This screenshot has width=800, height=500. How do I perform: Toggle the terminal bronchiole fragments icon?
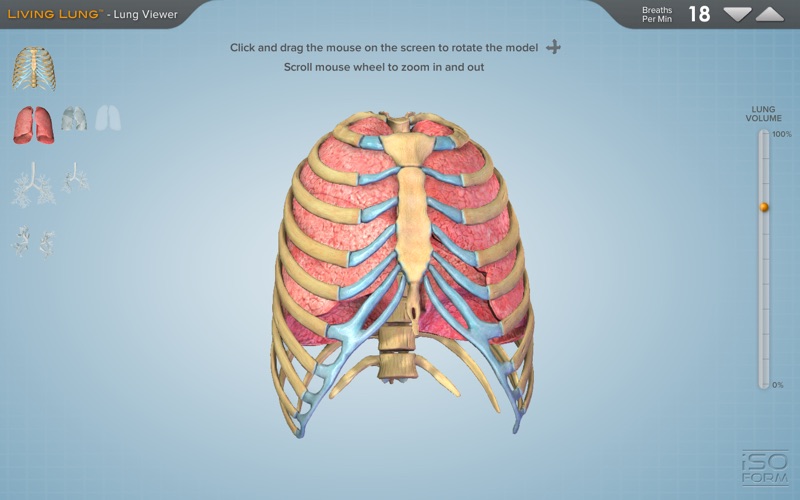pos(33,241)
